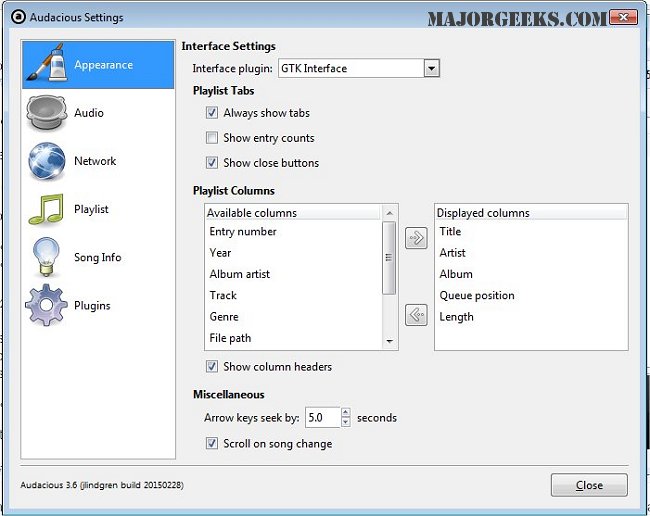Screen dimensions: 650x516
Task: Switch to the Song Info category
Action: pos(98,257)
